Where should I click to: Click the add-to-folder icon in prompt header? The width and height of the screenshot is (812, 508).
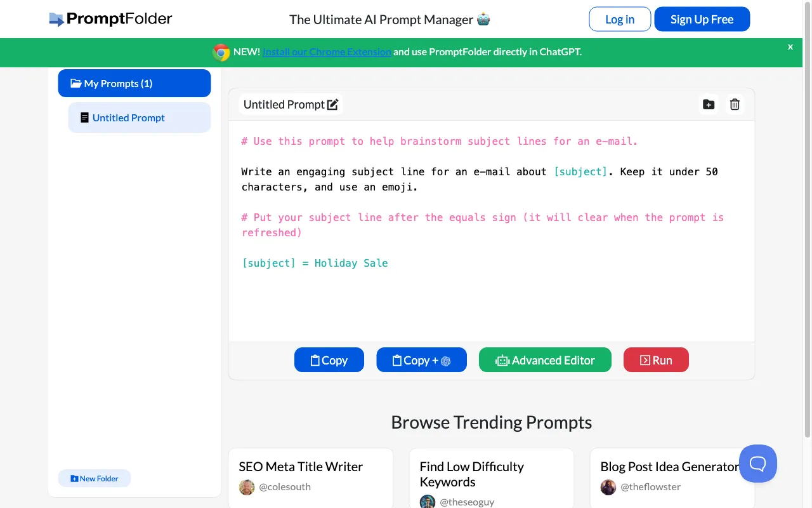pyautogui.click(x=709, y=105)
